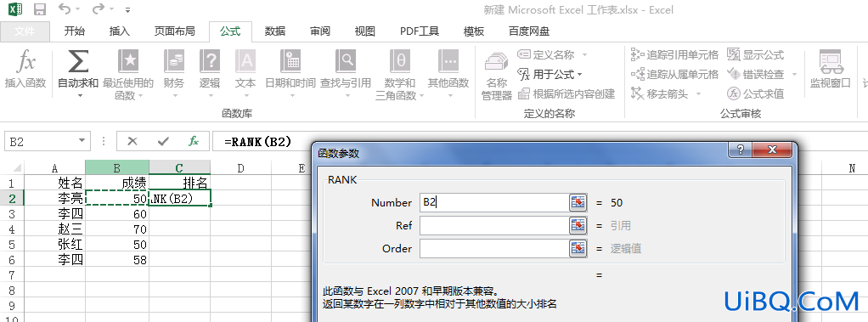868x322 pixels.
Task: Select cell containing 张红
Action: 55,245
